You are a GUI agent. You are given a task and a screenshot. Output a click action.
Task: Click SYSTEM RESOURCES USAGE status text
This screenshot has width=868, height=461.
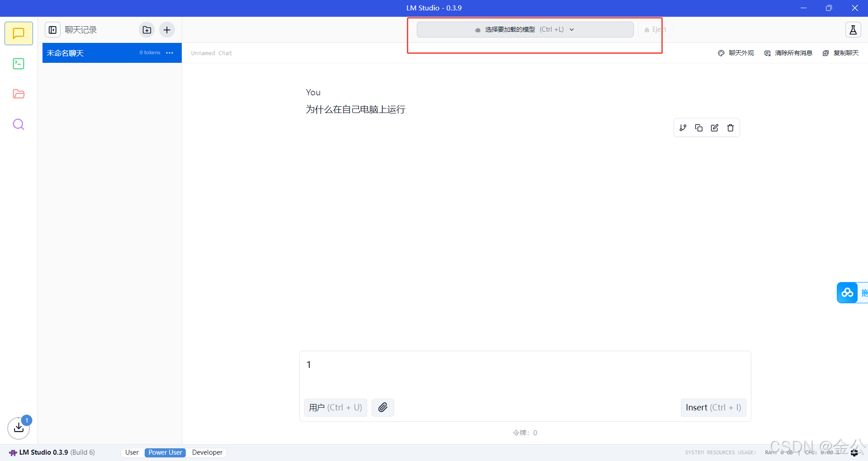point(720,452)
